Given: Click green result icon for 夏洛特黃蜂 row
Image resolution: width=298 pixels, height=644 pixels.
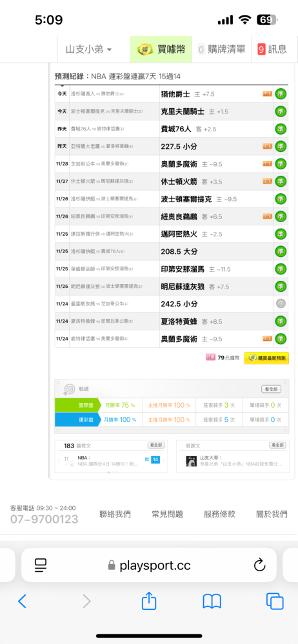Looking at the screenshot, I should (x=281, y=321).
